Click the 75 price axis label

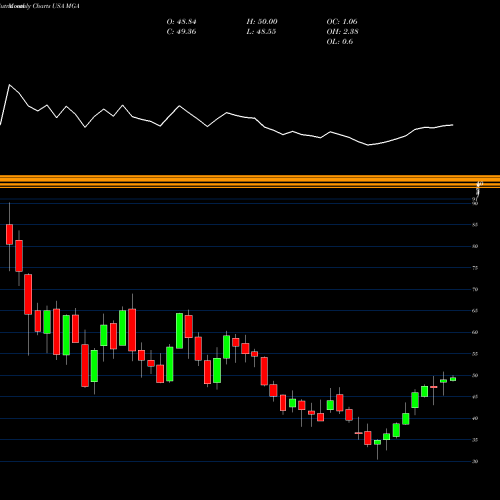[475, 268]
